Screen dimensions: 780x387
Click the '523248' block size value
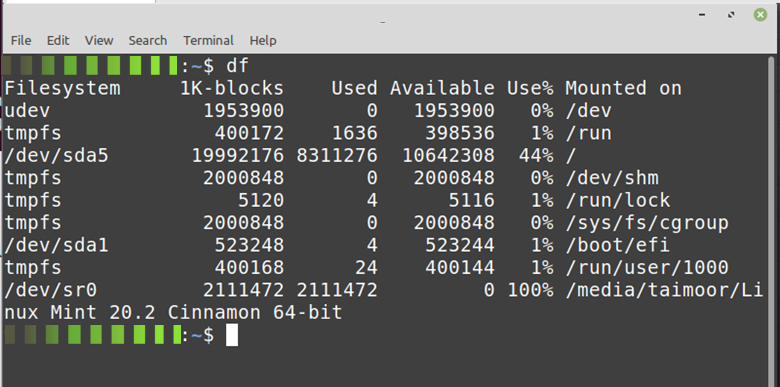pyautogui.click(x=249, y=245)
